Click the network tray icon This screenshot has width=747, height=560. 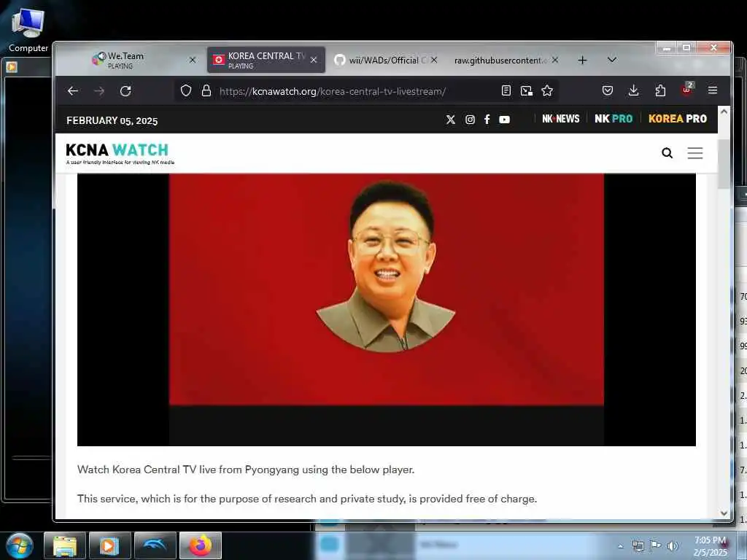[x=638, y=546]
